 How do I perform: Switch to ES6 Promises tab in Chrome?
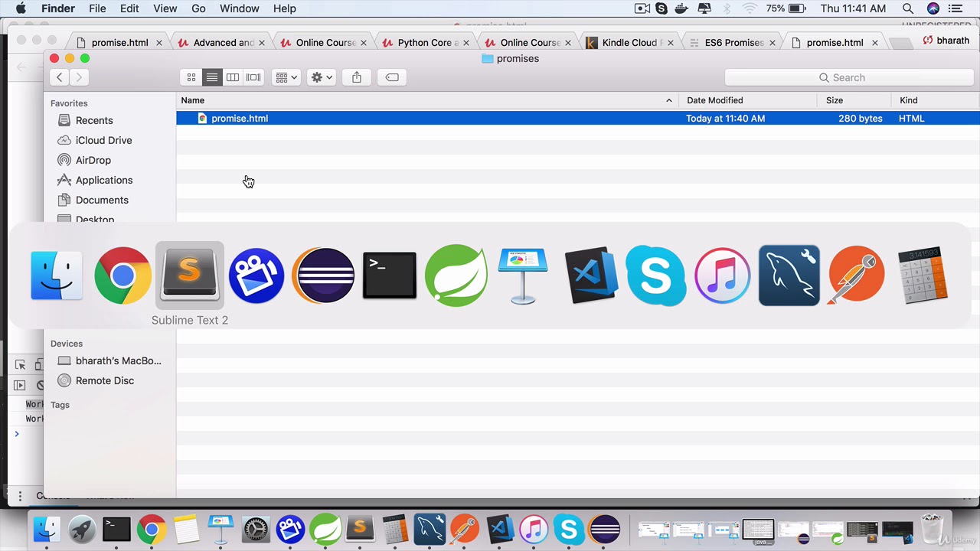[733, 43]
